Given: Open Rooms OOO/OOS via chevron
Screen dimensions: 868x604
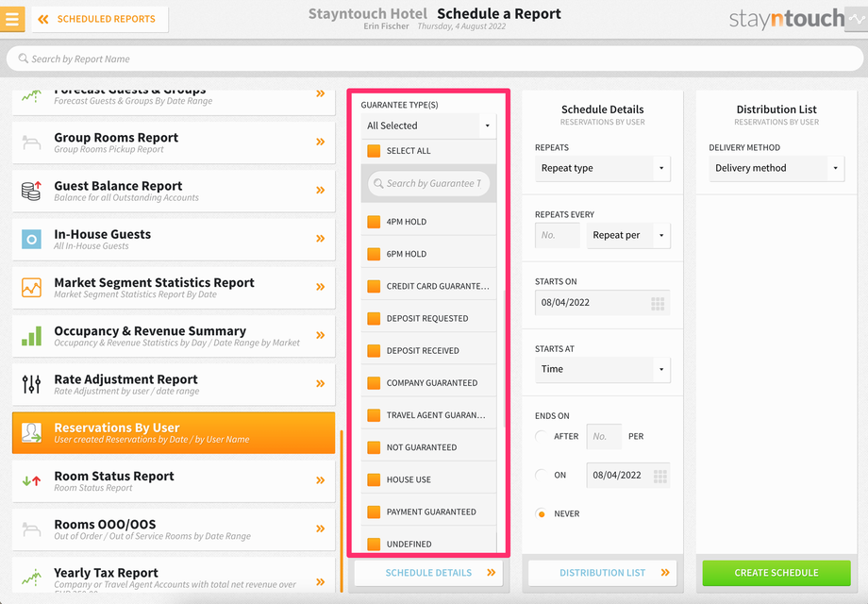Looking at the screenshot, I should point(320,528).
